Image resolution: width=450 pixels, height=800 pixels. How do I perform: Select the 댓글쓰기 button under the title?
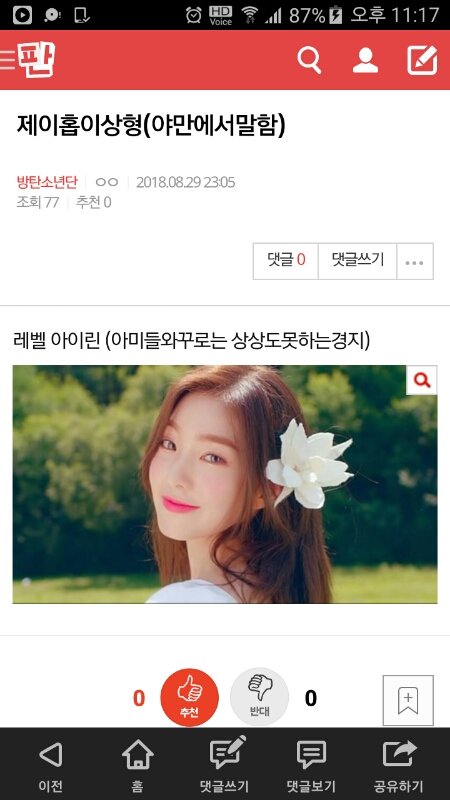click(358, 261)
